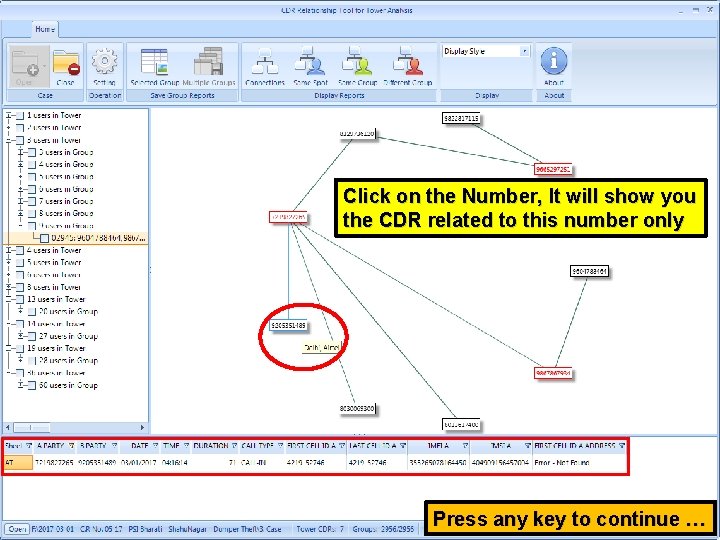The width and height of the screenshot is (720, 540).
Task: Click filter icon on IMEI A column
Action: click(465, 445)
